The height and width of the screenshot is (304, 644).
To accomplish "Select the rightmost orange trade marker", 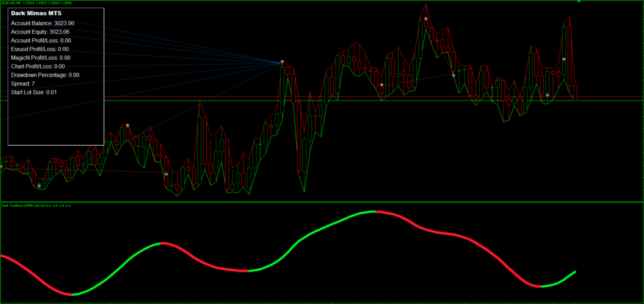I will 564,59.
